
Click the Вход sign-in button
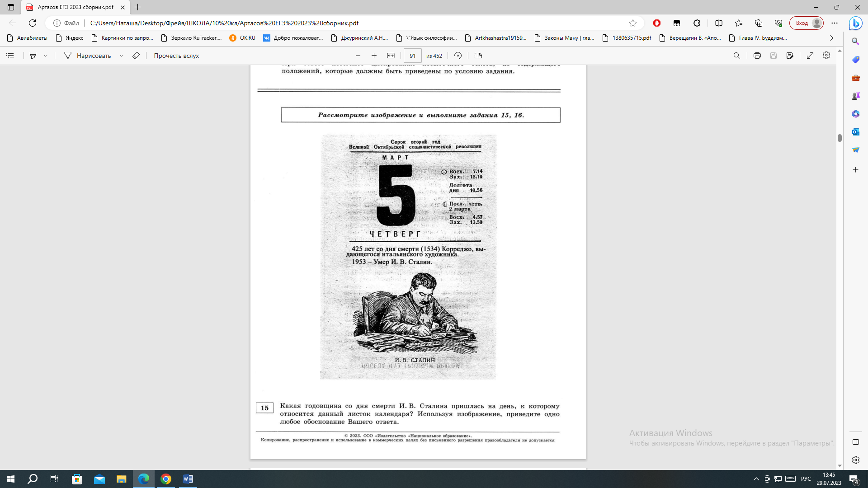[x=807, y=23]
